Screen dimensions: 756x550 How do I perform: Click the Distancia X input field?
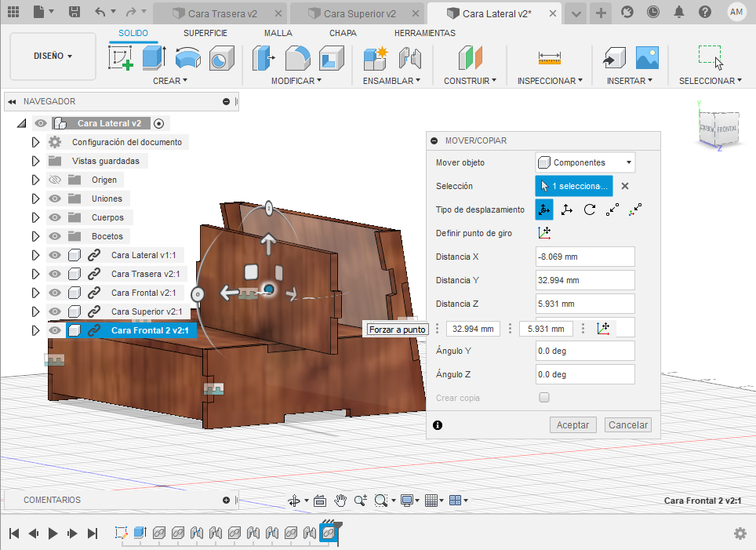pyautogui.click(x=584, y=257)
